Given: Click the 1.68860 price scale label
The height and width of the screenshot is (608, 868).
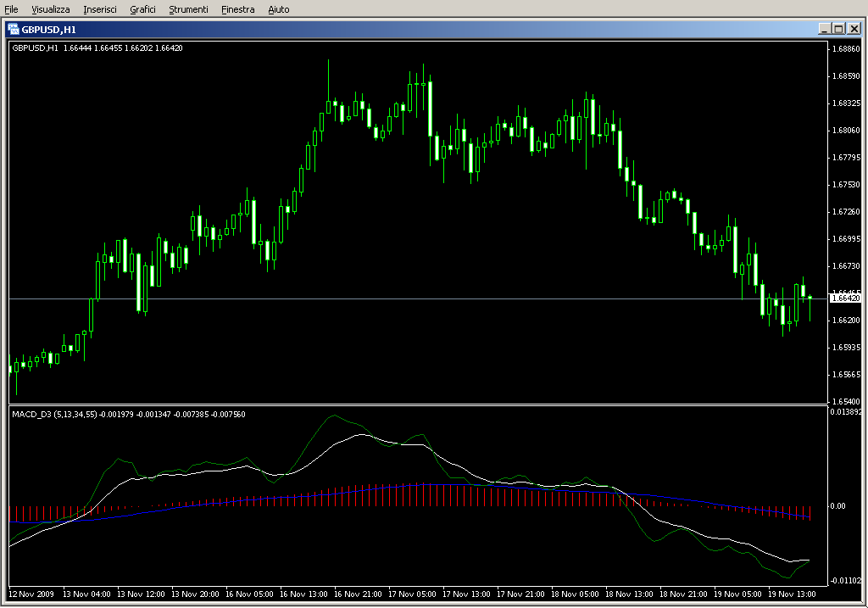Looking at the screenshot, I should [x=847, y=49].
